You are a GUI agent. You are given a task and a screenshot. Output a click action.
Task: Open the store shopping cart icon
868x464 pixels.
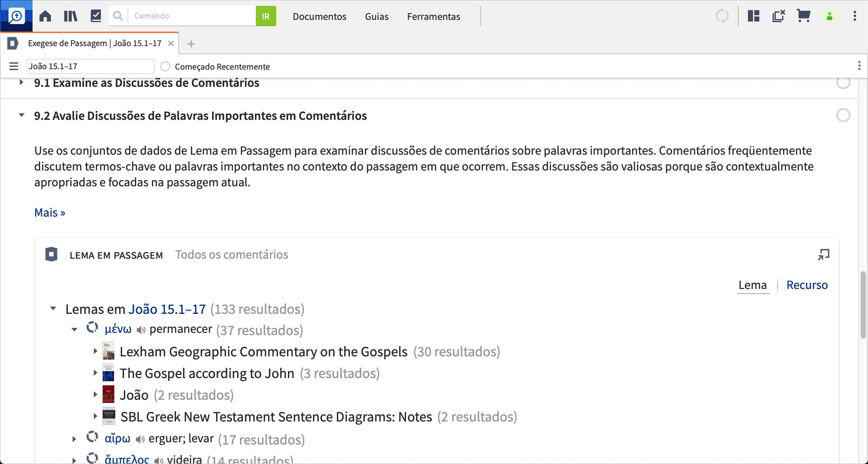804,16
